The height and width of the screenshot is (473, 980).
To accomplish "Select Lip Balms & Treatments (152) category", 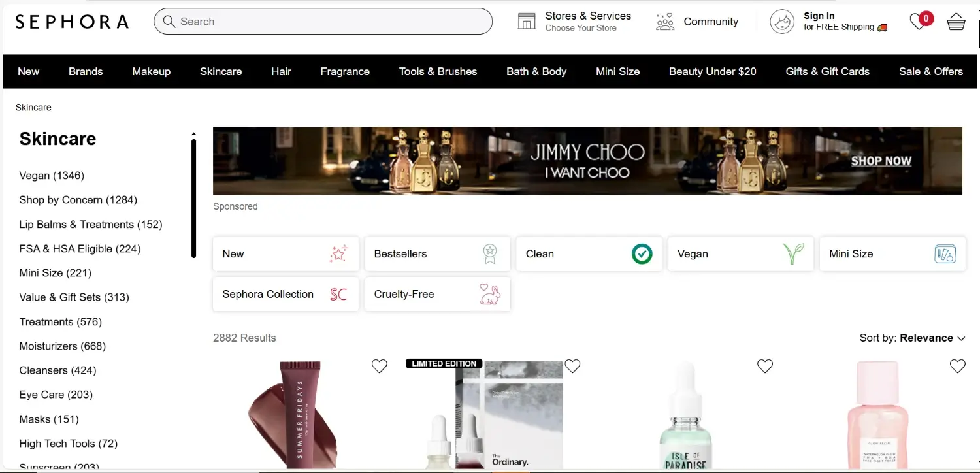I will coord(90,224).
